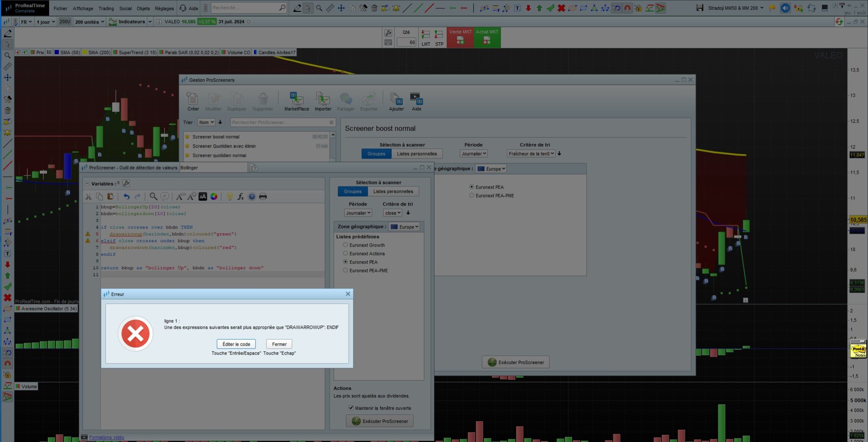Open Formations vidéo link
The width and height of the screenshot is (868, 442).
[x=107, y=437]
